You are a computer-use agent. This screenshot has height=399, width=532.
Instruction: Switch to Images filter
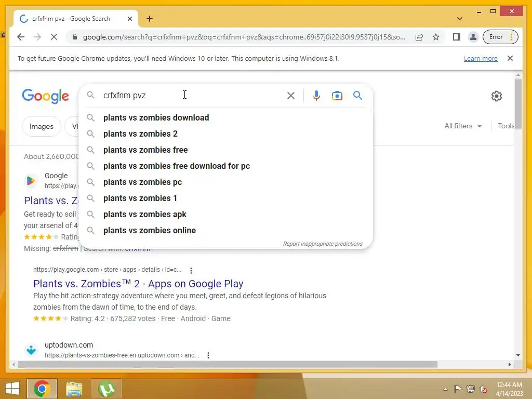(x=42, y=126)
